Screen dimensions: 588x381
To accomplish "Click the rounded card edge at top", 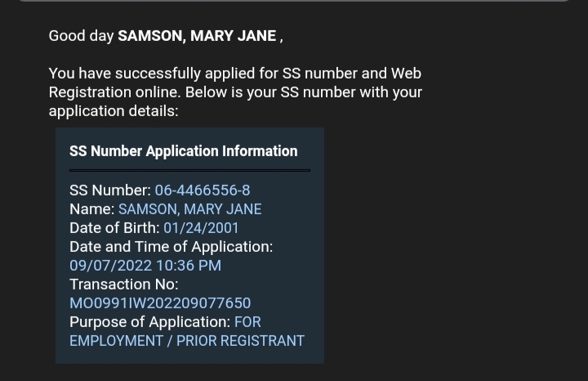I will (x=294, y=1).
